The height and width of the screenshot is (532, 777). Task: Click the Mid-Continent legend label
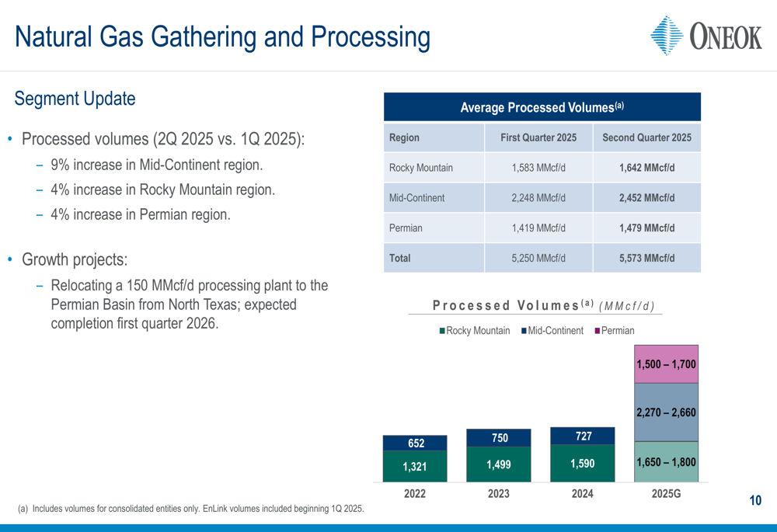coord(556,331)
